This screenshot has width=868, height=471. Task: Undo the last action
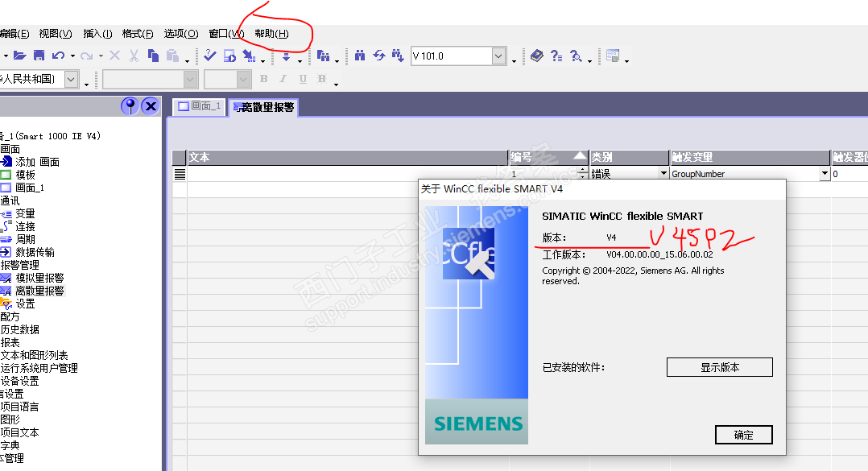pos(58,56)
